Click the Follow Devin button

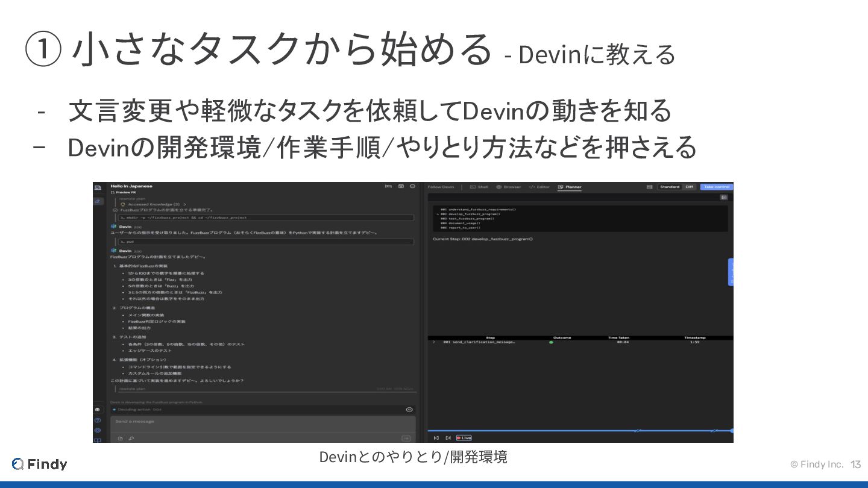tap(441, 187)
